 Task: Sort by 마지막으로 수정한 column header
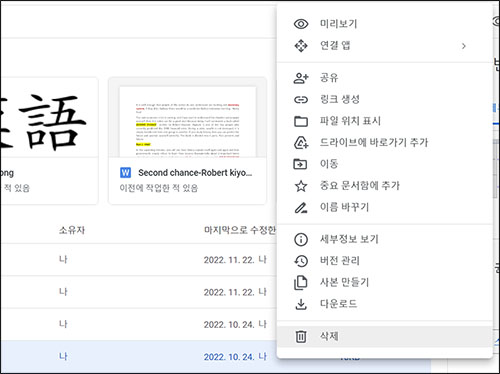click(x=240, y=230)
